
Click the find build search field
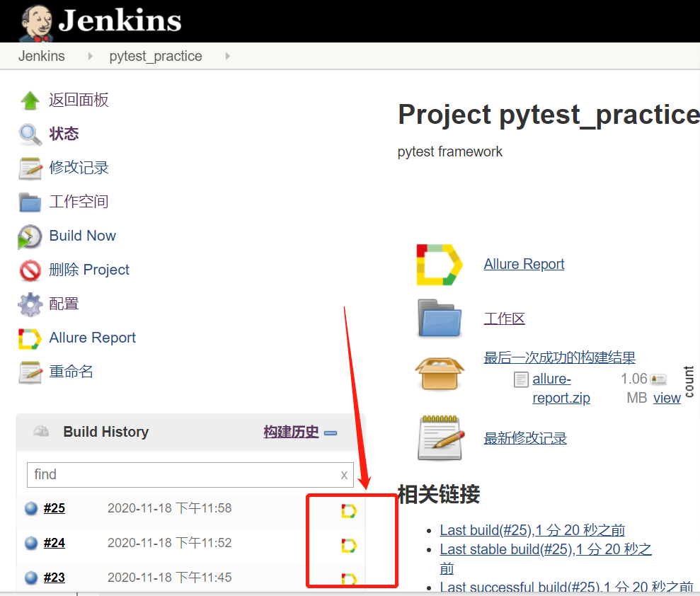pyautogui.click(x=190, y=474)
